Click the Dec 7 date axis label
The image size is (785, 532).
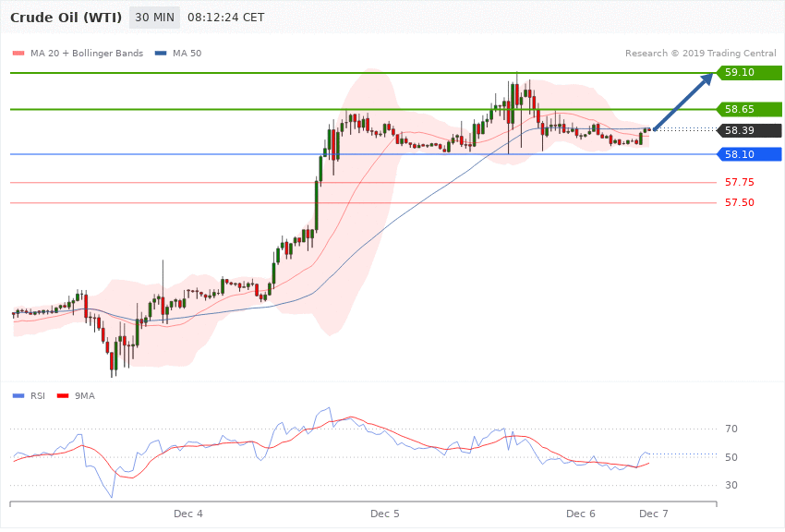coord(653,514)
